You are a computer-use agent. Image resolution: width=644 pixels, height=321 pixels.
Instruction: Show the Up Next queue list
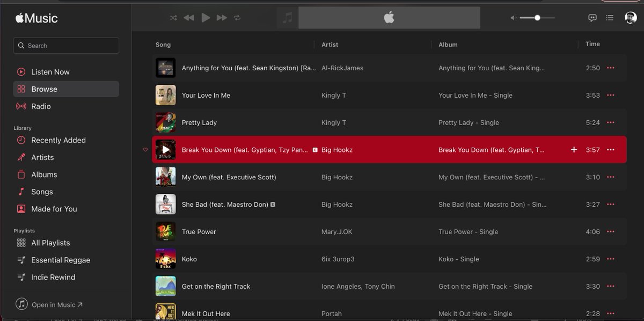[x=609, y=18]
